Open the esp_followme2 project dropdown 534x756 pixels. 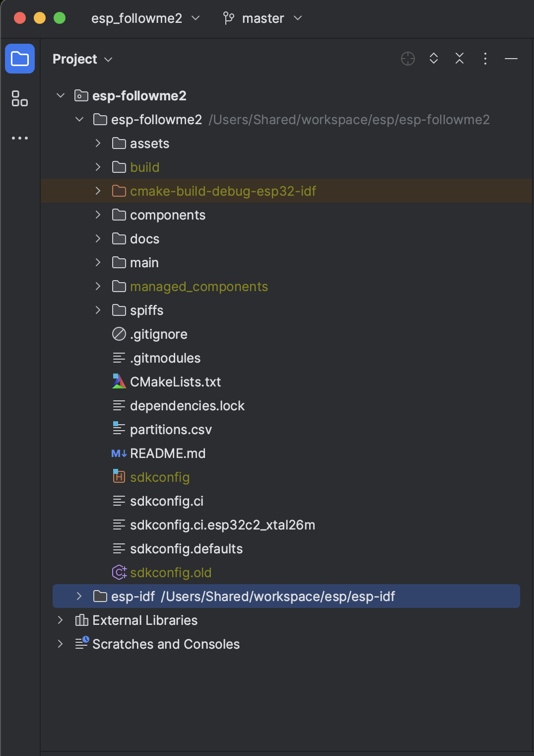(145, 18)
